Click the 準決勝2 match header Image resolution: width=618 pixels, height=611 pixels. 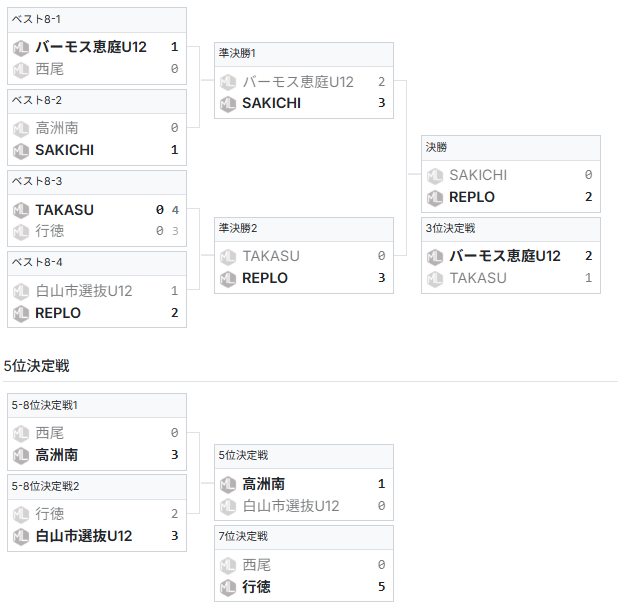pyautogui.click(x=238, y=227)
